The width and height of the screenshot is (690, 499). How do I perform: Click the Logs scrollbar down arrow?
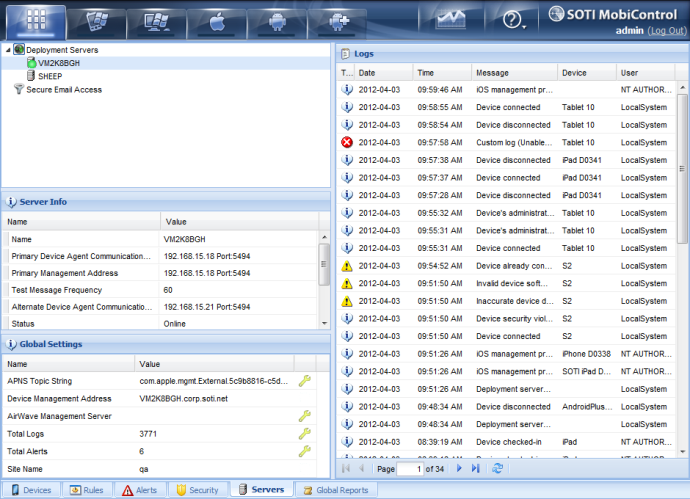coord(683,452)
